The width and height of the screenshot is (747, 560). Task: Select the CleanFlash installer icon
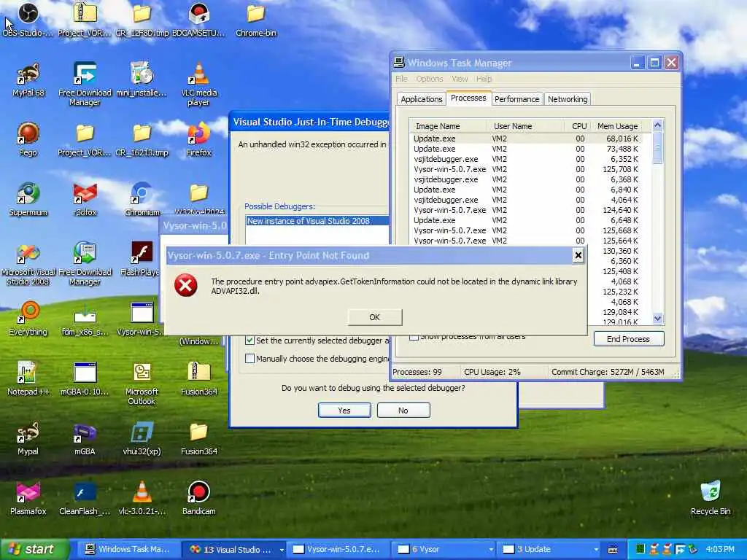[85, 499]
